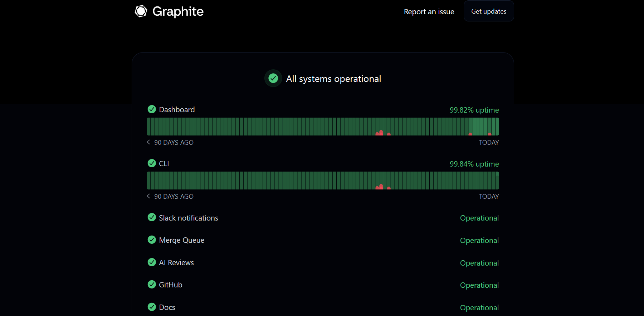The image size is (644, 316).
Task: Click the All systems operational checkmark icon
Action: 273,78
